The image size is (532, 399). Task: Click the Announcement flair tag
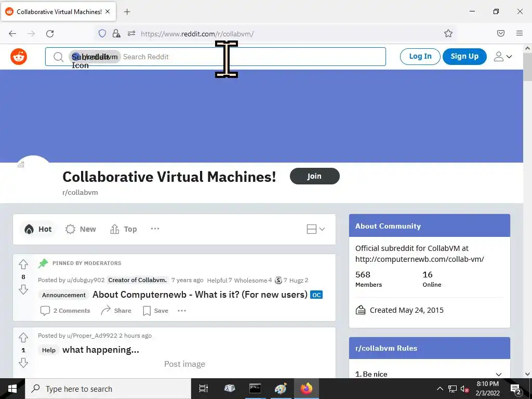64,295
